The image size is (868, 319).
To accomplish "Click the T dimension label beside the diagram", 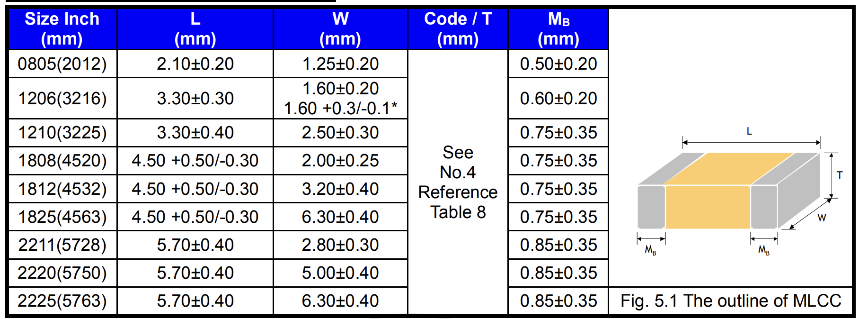I will click(x=840, y=175).
